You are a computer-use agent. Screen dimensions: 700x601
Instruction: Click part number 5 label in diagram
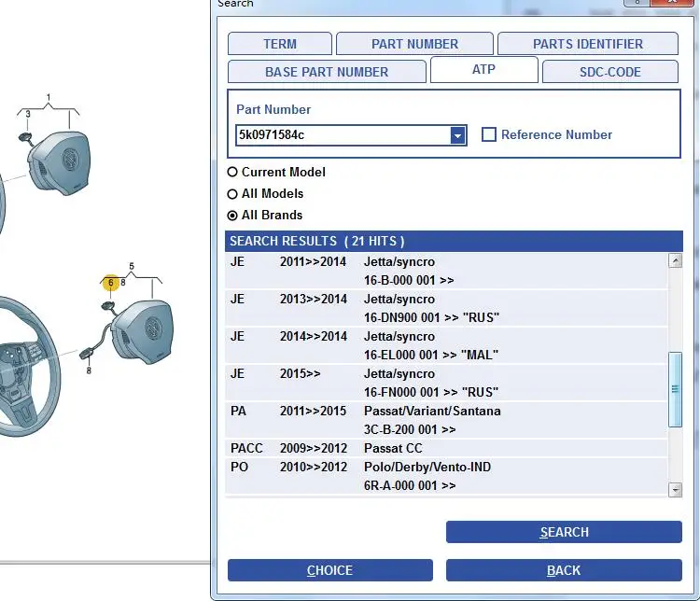pyautogui.click(x=132, y=266)
